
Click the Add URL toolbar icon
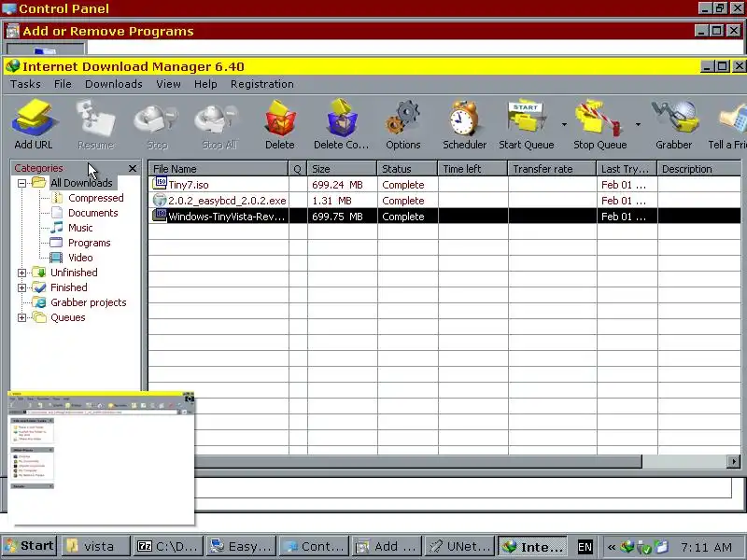pyautogui.click(x=34, y=124)
